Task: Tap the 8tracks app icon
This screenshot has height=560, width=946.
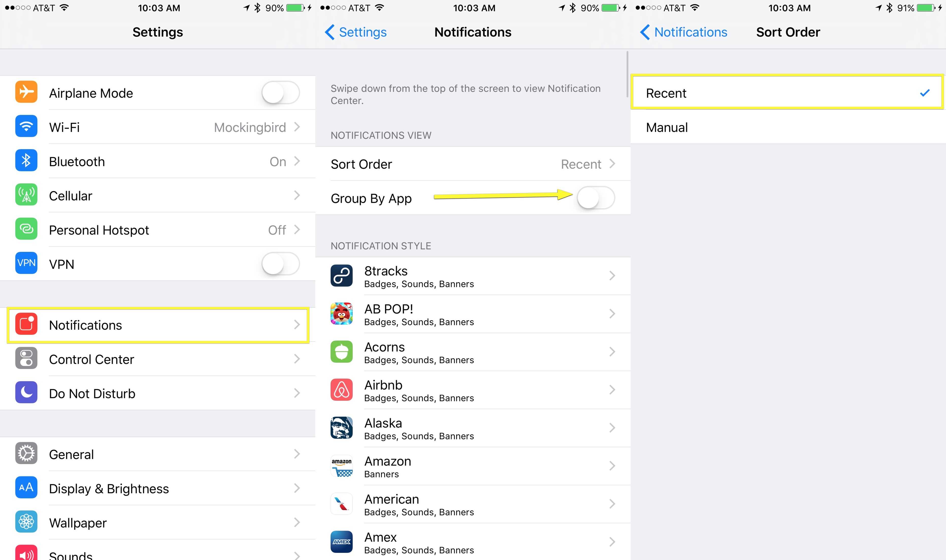Action: tap(341, 276)
